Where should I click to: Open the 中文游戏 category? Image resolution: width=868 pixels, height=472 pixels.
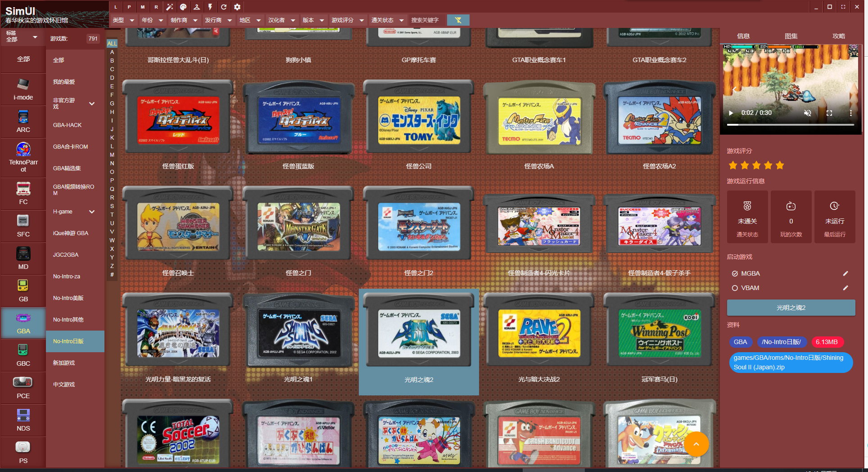(75, 385)
